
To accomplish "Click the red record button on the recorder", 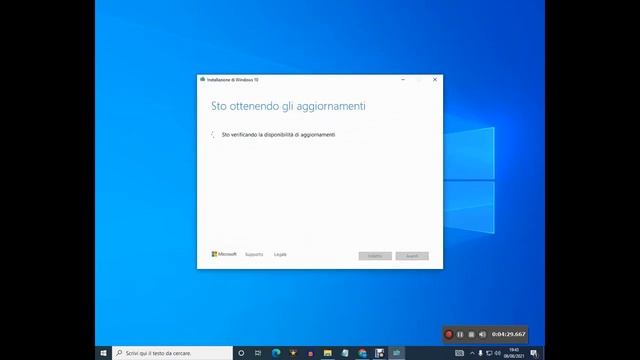I will click(x=449, y=334).
